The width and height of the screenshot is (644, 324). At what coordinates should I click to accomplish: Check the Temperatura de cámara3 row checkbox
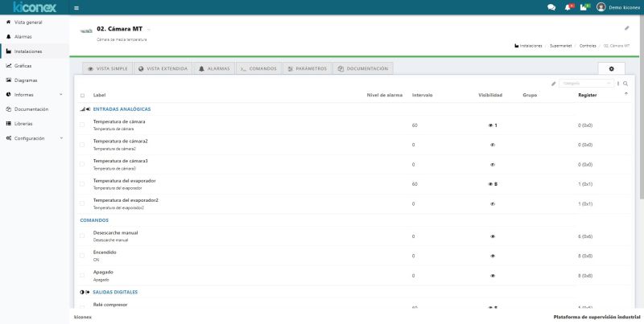(x=82, y=164)
